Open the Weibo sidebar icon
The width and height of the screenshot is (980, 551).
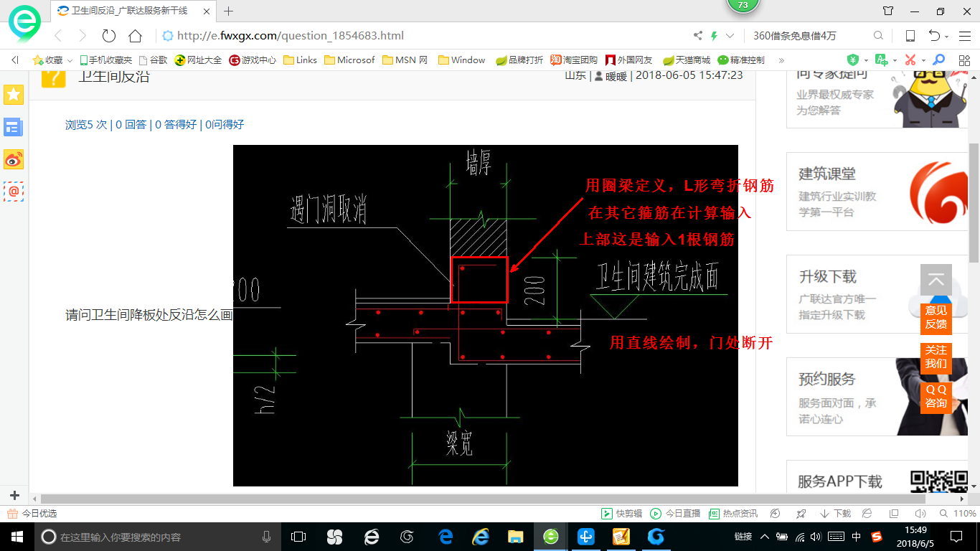pos(14,159)
